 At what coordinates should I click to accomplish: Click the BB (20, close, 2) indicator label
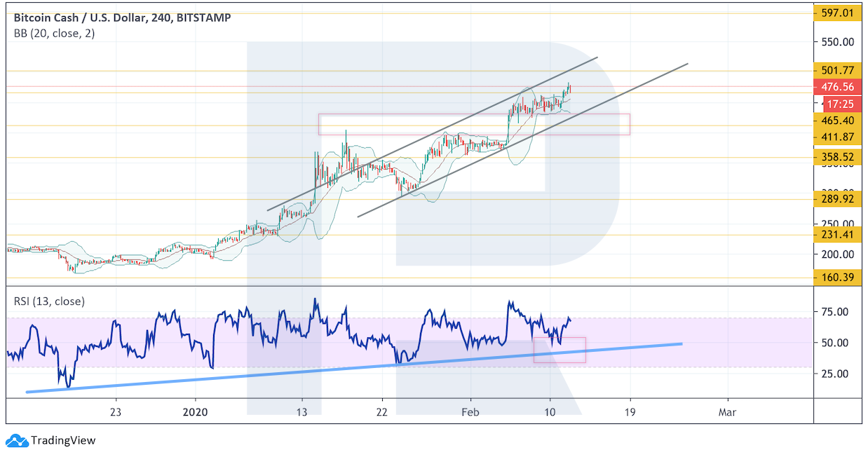[55, 33]
